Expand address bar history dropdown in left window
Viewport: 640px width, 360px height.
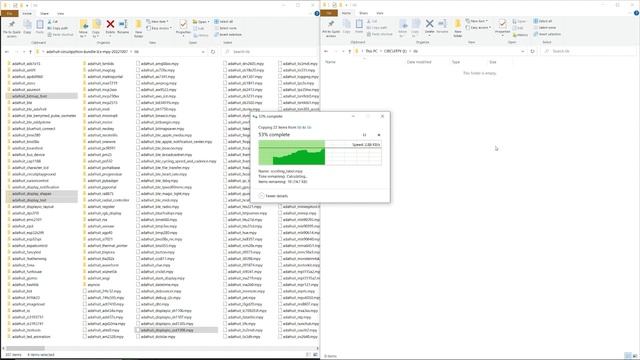(203, 52)
